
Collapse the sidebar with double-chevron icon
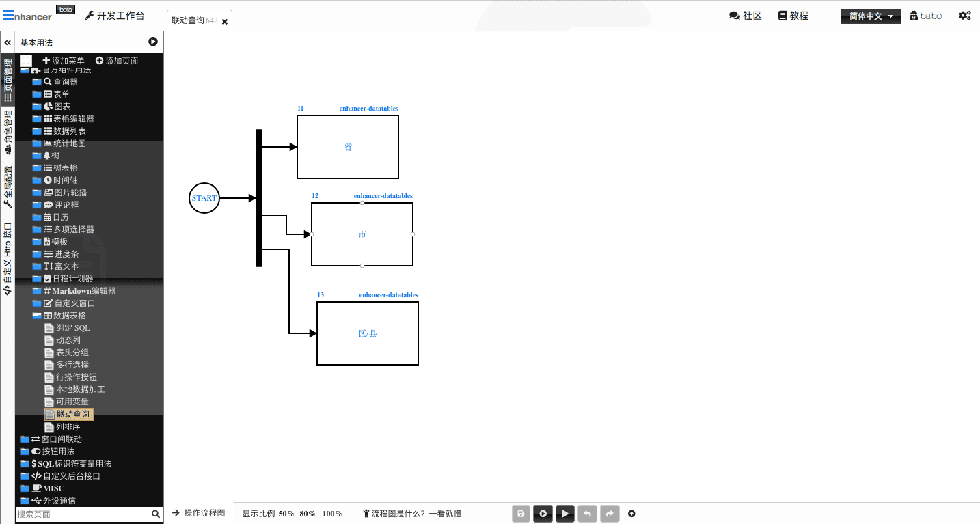[8, 42]
